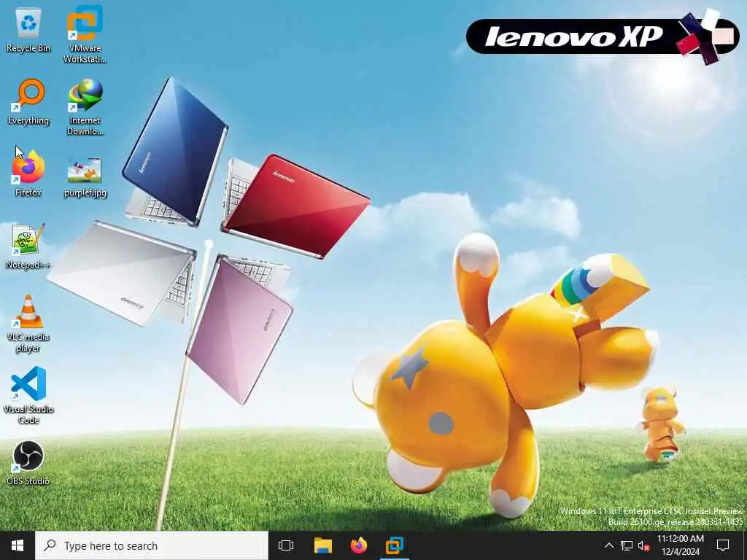Select the purplef.jpg image file
The width and height of the screenshot is (747, 560).
coord(85,176)
